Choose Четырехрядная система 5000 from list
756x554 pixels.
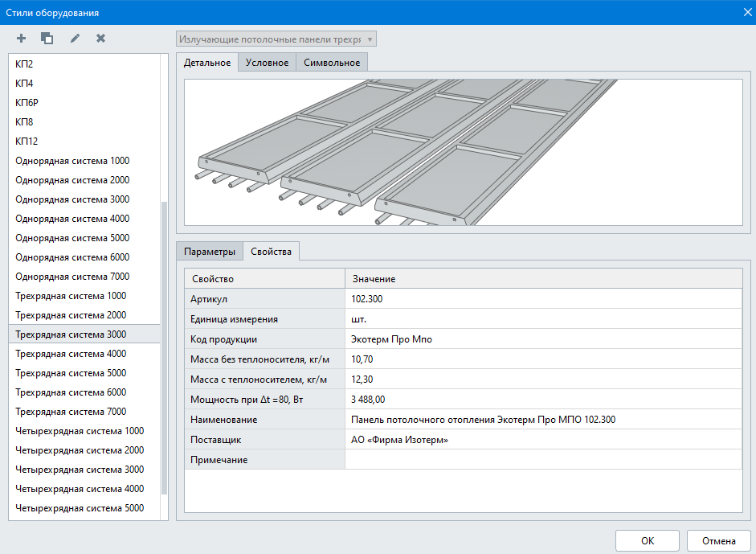coord(80,508)
